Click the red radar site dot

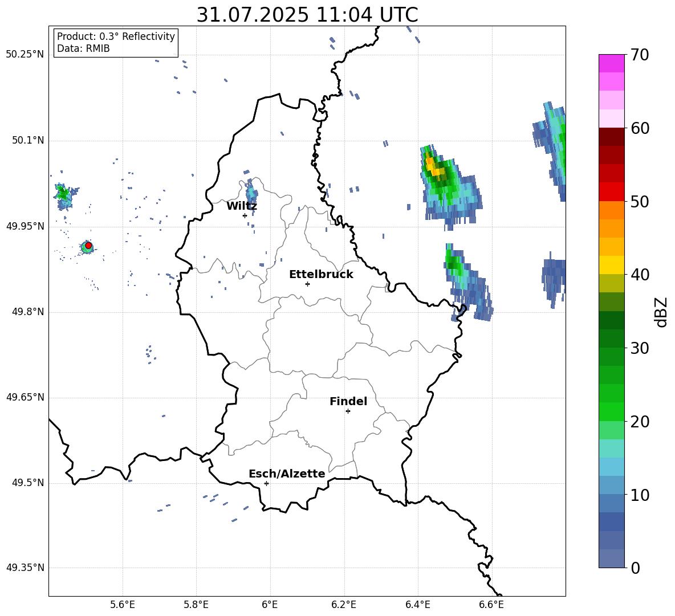(x=88, y=246)
